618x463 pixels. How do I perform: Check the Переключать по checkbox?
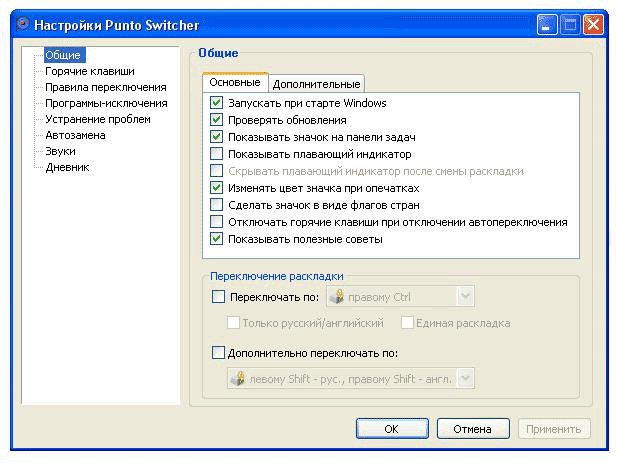tap(219, 297)
